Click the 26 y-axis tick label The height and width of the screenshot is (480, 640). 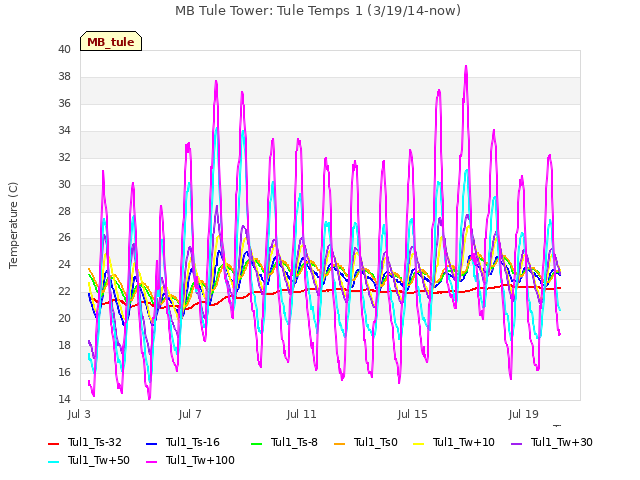(64, 238)
